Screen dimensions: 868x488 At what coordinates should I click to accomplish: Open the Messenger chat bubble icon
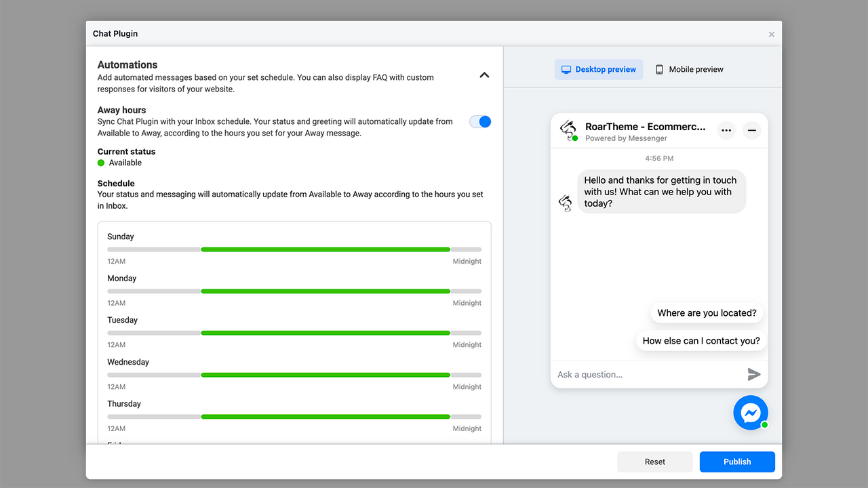(751, 413)
